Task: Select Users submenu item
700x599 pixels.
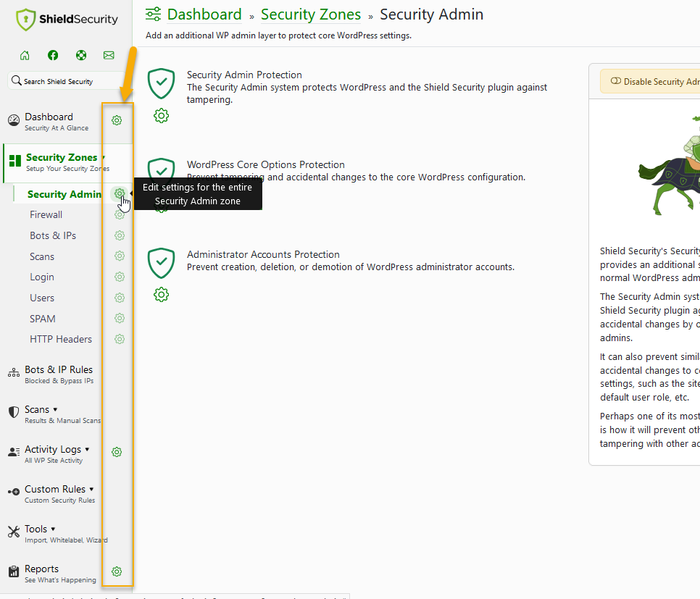Action: pyautogui.click(x=42, y=298)
